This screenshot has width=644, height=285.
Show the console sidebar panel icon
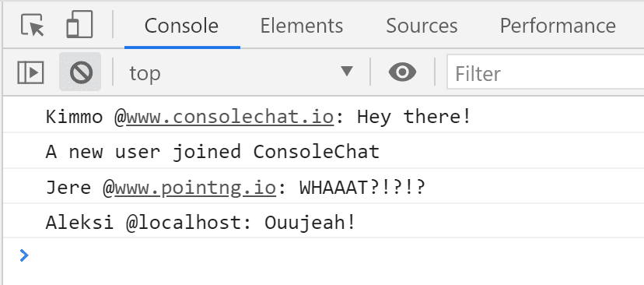click(x=30, y=72)
